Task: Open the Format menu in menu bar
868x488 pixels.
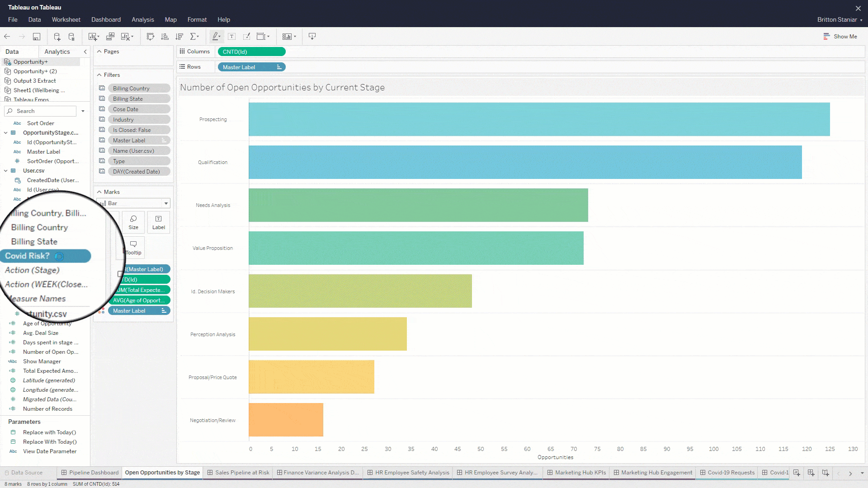Action: pyautogui.click(x=197, y=20)
